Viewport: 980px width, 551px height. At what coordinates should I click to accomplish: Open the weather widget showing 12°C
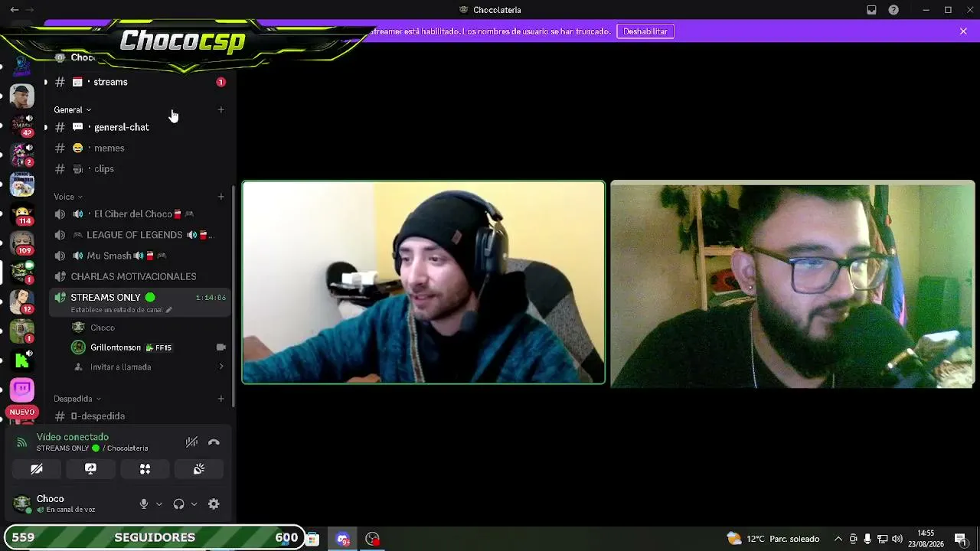773,539
